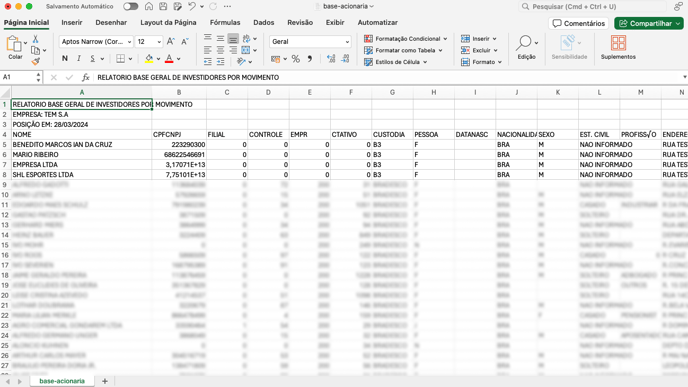The image size is (688, 387).
Task: Open the Formato dropdown
Action: tap(481, 62)
